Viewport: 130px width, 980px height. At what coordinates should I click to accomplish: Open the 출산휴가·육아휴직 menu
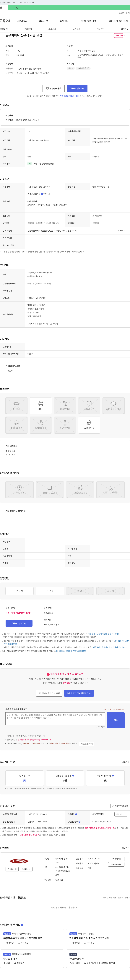coord(118,21)
